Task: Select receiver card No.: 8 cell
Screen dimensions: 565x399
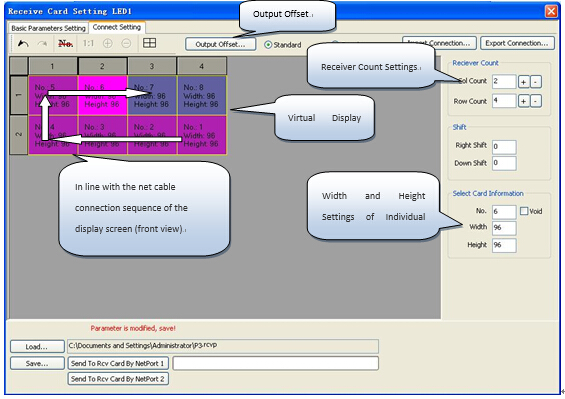Action: pos(202,96)
